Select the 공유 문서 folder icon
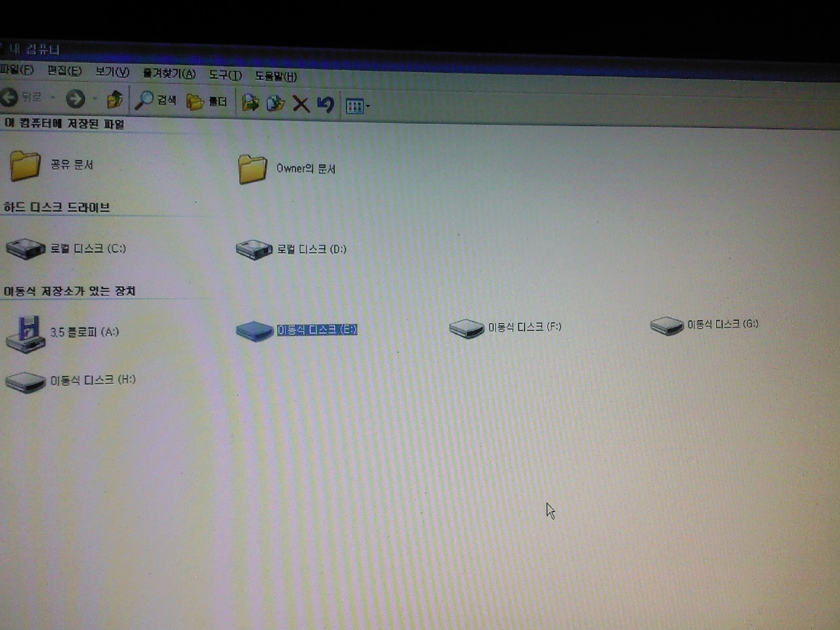840x630 pixels. point(25,165)
